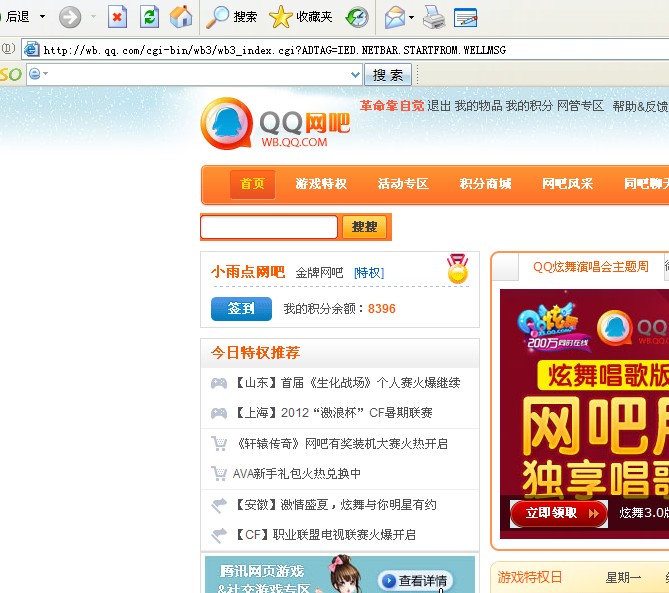Click the [特权] link
Image resolution: width=669 pixels, height=593 pixels.
tap(369, 273)
